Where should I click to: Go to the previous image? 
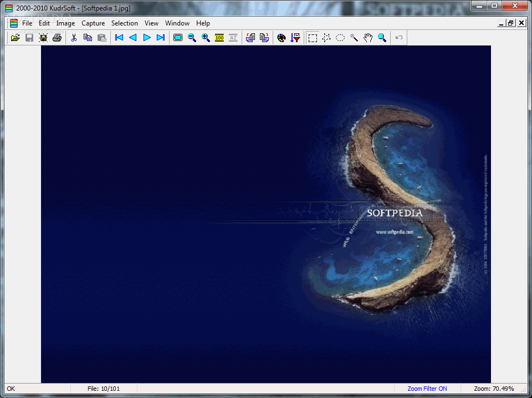tap(133, 38)
